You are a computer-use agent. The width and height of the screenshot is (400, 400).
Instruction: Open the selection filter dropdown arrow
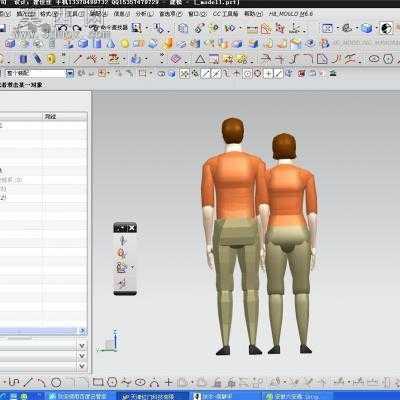point(70,73)
